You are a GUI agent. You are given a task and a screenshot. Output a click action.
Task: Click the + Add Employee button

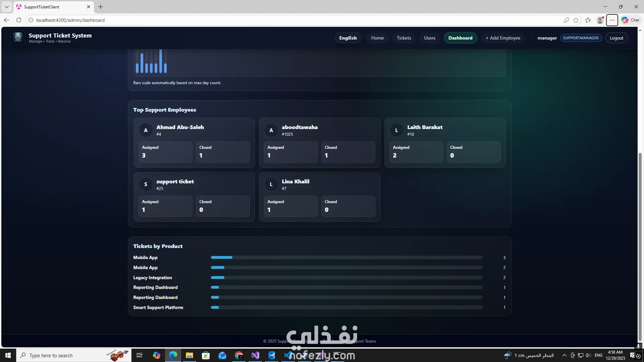(x=503, y=38)
